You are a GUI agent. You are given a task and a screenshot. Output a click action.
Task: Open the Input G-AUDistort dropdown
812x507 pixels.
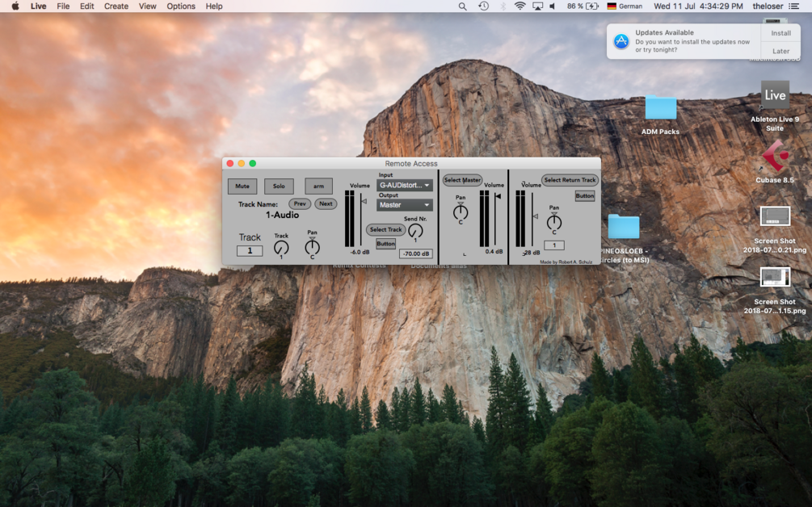click(405, 185)
